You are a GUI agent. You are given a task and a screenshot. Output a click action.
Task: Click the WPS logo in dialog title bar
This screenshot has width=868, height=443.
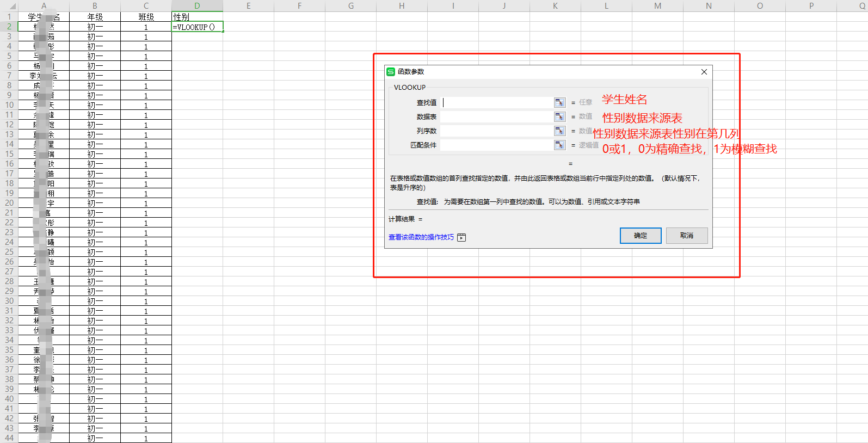(x=391, y=72)
